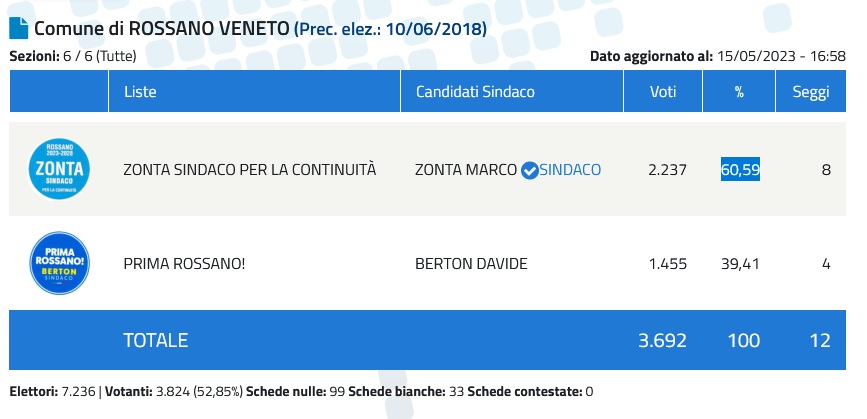This screenshot has height=419, width=867.
Task: Click the Candidati Sindaco column header
Action: coord(475,92)
